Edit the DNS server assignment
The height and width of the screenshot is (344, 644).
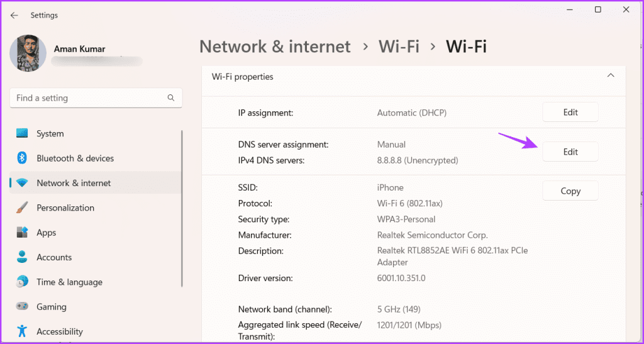coord(570,152)
